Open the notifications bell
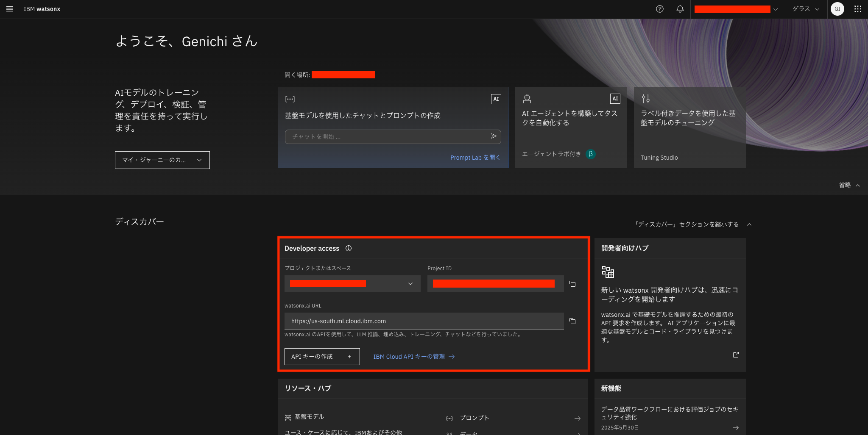Image resolution: width=868 pixels, height=435 pixels. pyautogui.click(x=679, y=8)
